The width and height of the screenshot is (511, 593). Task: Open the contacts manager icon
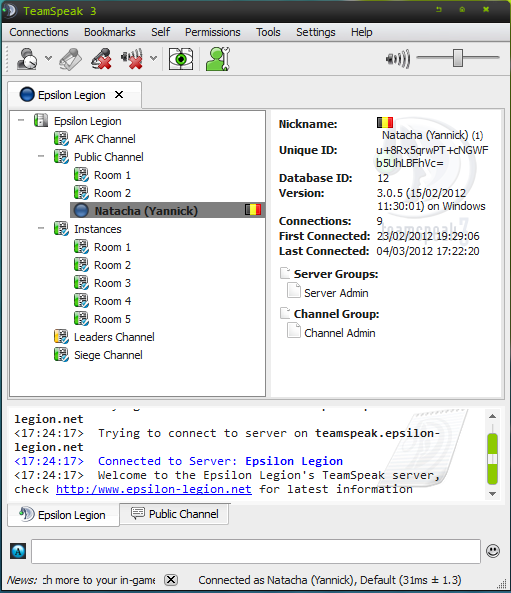pyautogui.click(x=218, y=59)
